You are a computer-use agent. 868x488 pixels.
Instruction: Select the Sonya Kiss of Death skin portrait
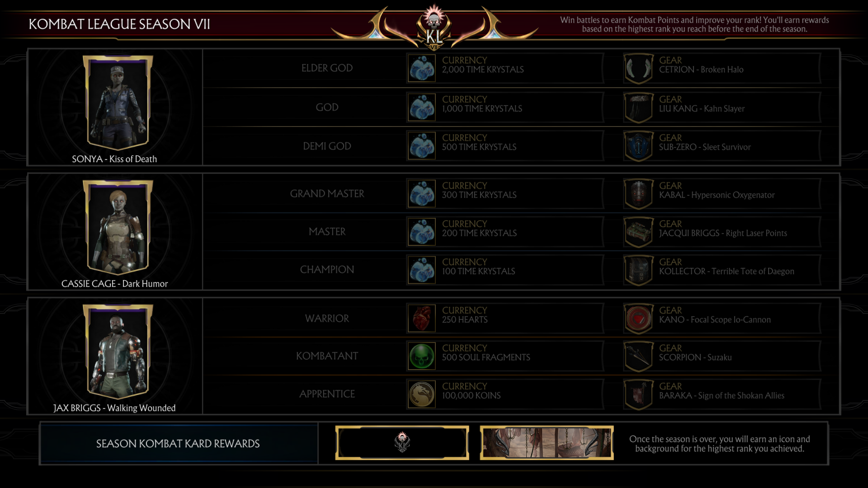[118, 103]
